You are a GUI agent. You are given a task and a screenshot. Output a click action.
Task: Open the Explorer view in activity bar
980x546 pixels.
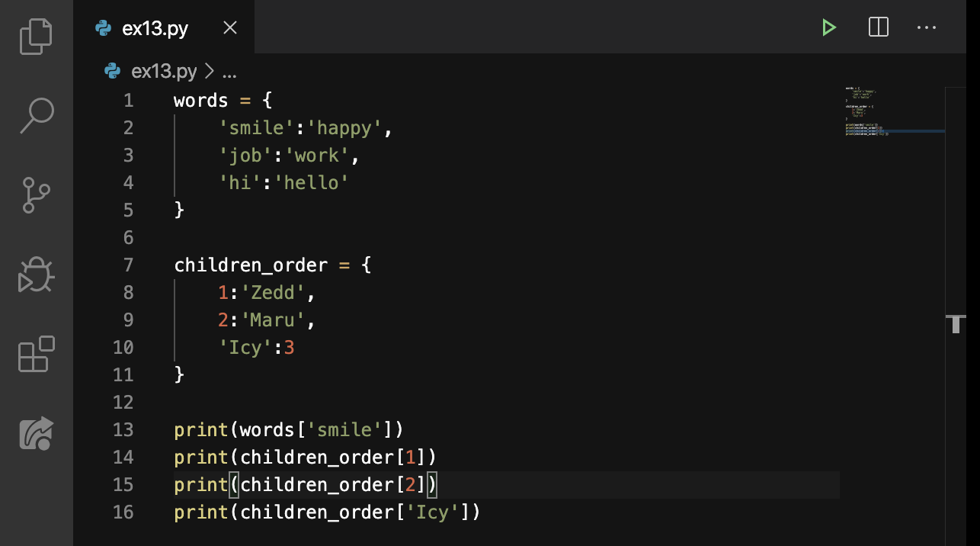pos(36,36)
